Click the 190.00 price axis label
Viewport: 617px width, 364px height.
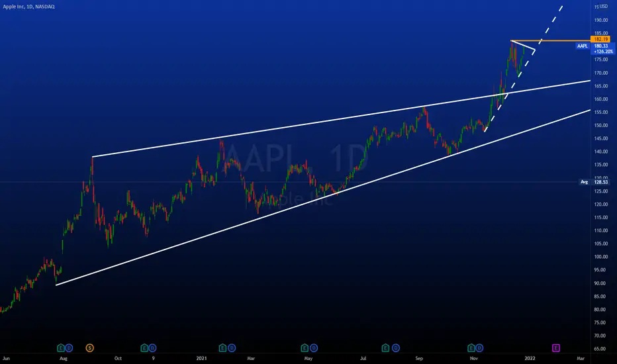pos(601,20)
